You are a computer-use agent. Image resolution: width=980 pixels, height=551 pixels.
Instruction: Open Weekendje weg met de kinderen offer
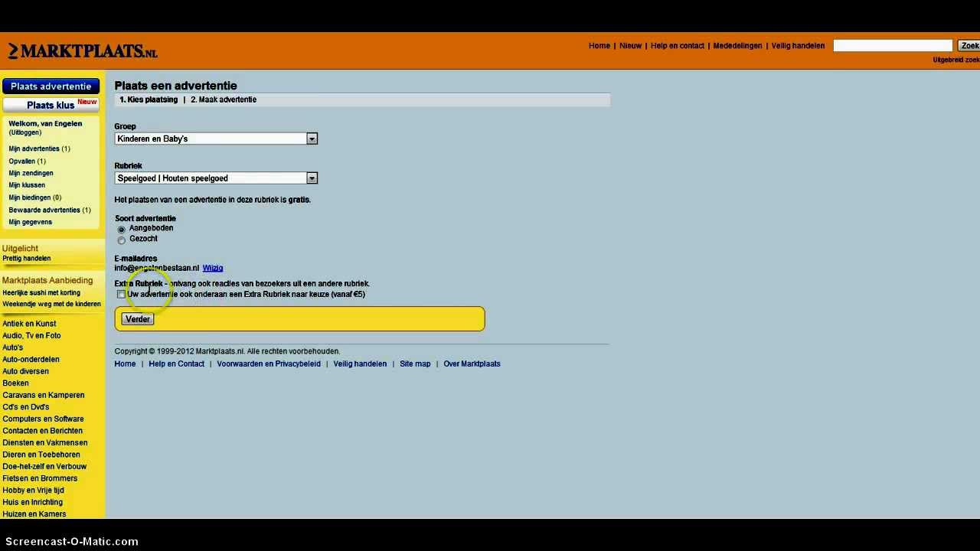coord(51,304)
